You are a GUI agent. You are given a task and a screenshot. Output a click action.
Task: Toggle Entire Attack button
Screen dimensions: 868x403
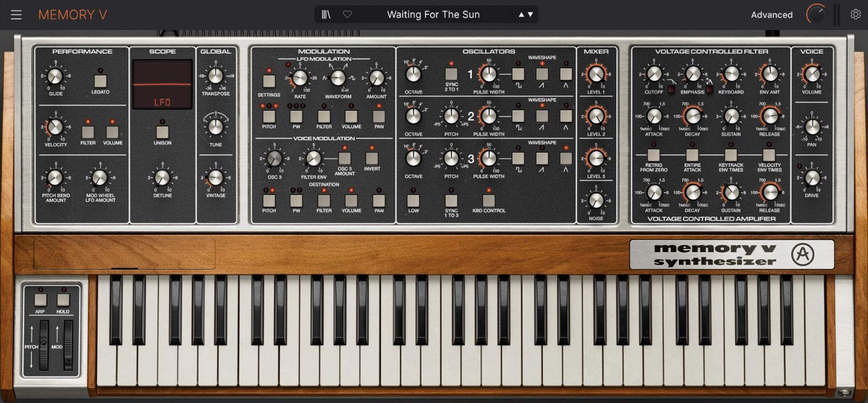[692, 155]
